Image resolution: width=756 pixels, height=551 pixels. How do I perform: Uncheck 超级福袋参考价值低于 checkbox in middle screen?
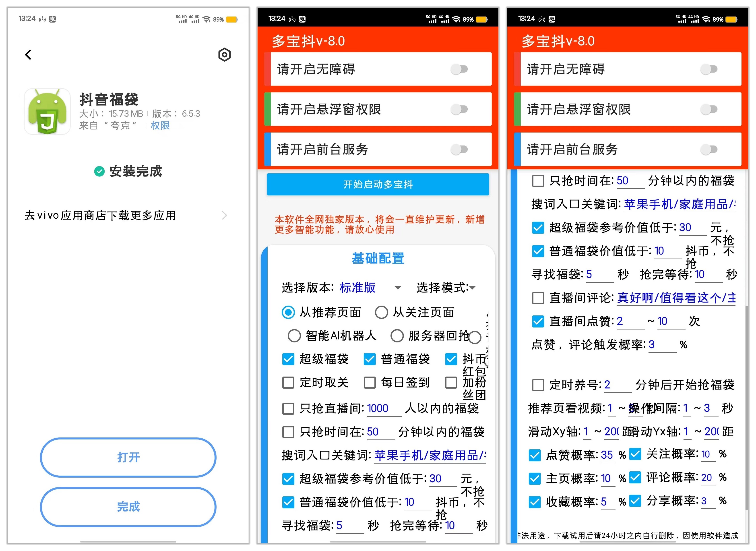coord(288,479)
